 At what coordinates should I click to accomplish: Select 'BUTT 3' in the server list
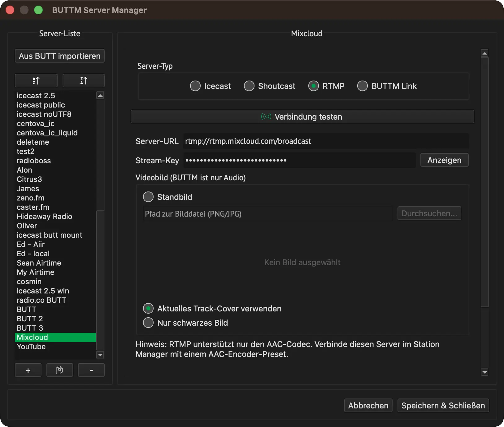click(x=55, y=328)
